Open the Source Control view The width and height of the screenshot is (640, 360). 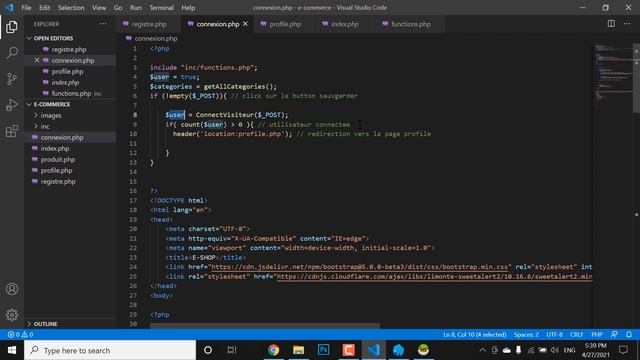tap(12, 79)
